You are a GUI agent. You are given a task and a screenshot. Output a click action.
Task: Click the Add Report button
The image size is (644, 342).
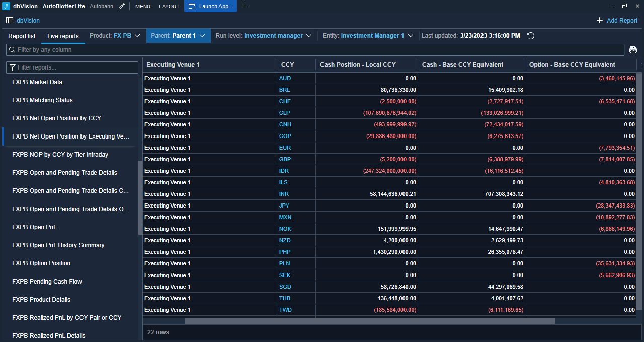(617, 21)
